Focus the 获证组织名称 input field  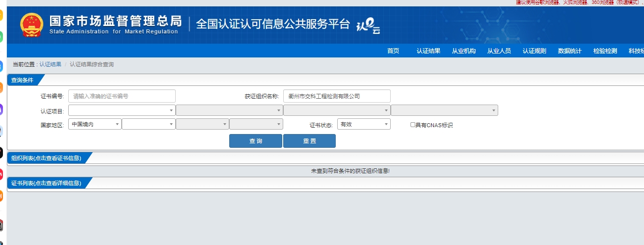[x=337, y=96]
